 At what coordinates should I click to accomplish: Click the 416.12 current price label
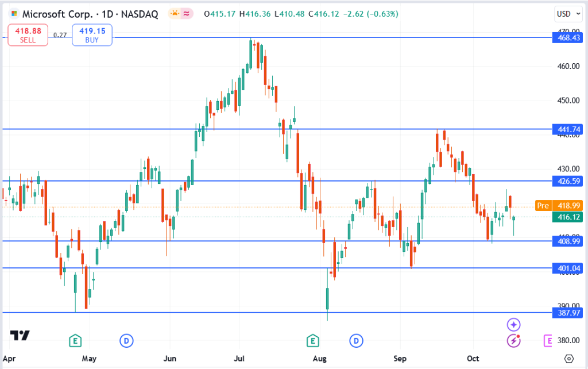(568, 217)
